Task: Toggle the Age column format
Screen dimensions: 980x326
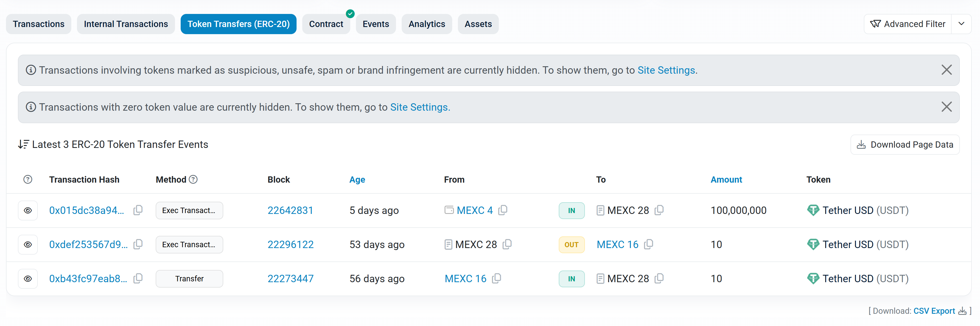Action: coord(357,179)
